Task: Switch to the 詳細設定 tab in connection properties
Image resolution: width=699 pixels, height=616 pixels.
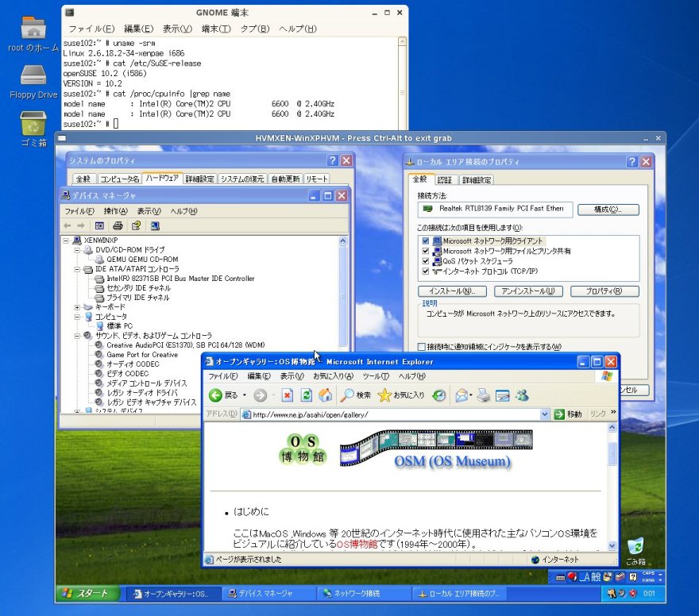Action: coord(477,180)
